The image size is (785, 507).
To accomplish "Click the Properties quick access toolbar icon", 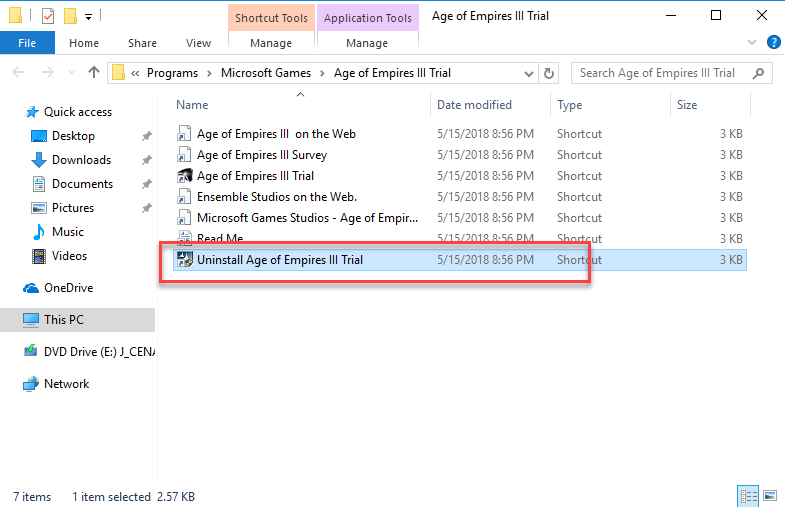I will coord(48,16).
